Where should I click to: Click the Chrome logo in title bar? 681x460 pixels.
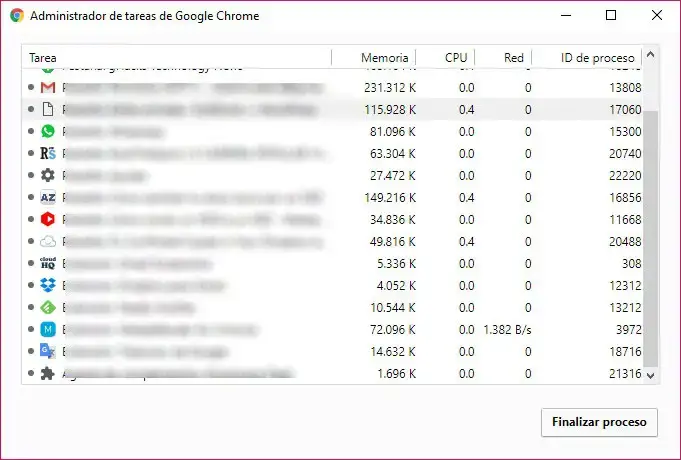pyautogui.click(x=17, y=16)
